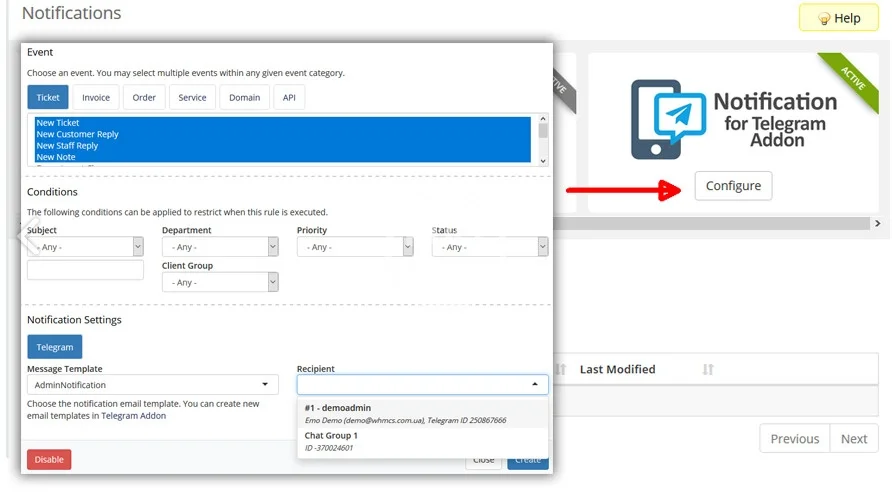Select the API event tab
This screenshot has height=498, width=892.
(289, 98)
